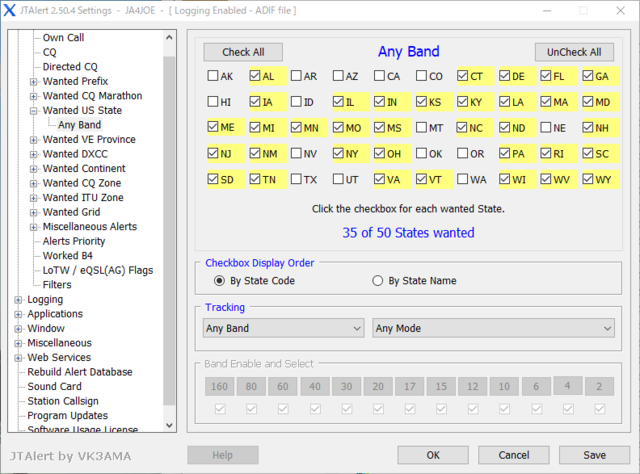Uncheck the ME state checkbox
Image resolution: width=640 pixels, height=474 pixels.
click(x=213, y=127)
